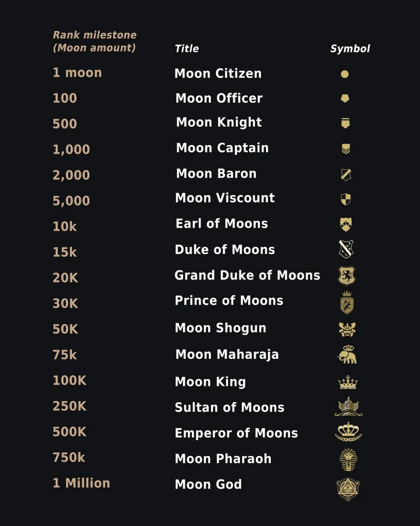Screen dimensions: 420x526
Task: Click the Moon God eye-triangle symbol
Action: (x=348, y=489)
